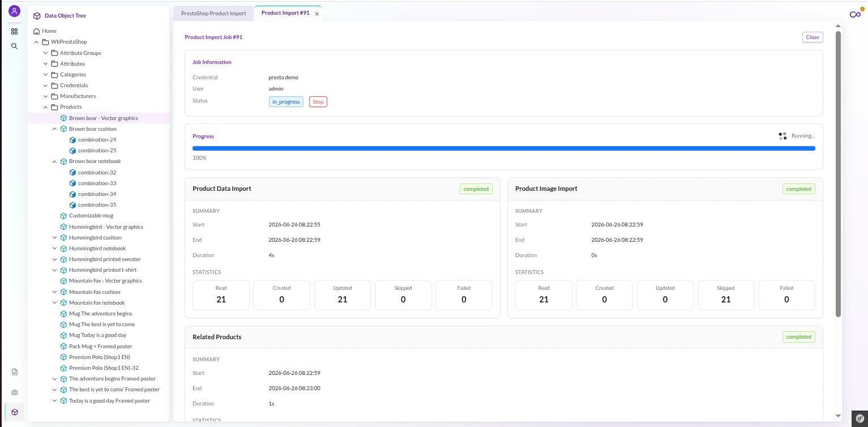The height and width of the screenshot is (427, 868).
Task: Collapse the Brown bear cushion node
Action: pyautogui.click(x=55, y=129)
